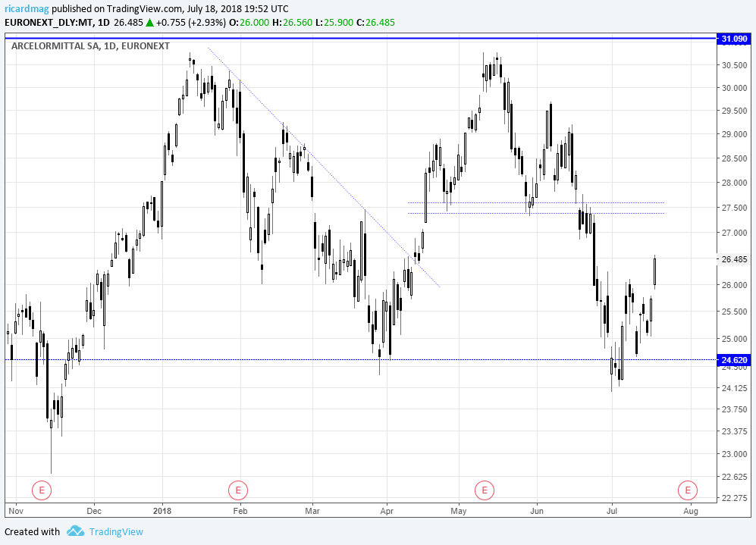Click the Feb label on time axis
This screenshot has height=545, width=756.
point(240,511)
